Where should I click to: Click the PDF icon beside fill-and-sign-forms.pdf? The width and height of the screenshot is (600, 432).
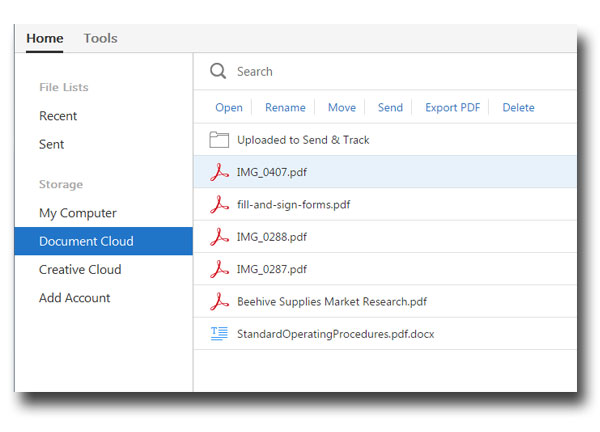click(219, 205)
